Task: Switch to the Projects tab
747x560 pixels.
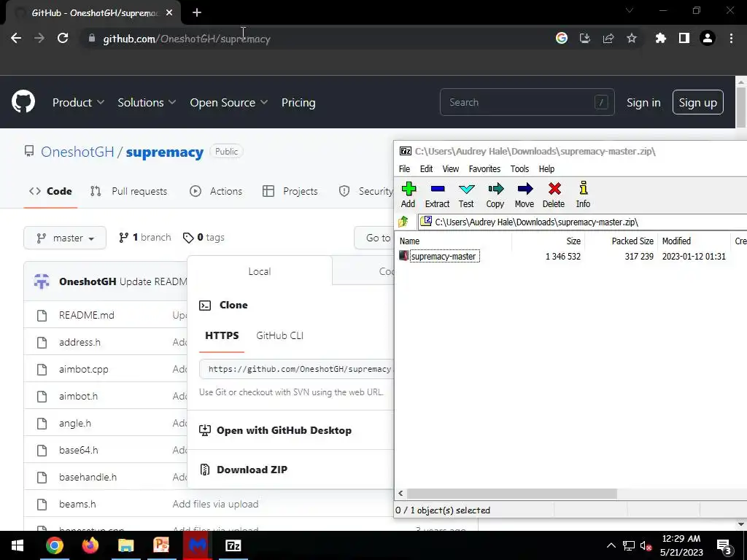Action: (x=290, y=192)
